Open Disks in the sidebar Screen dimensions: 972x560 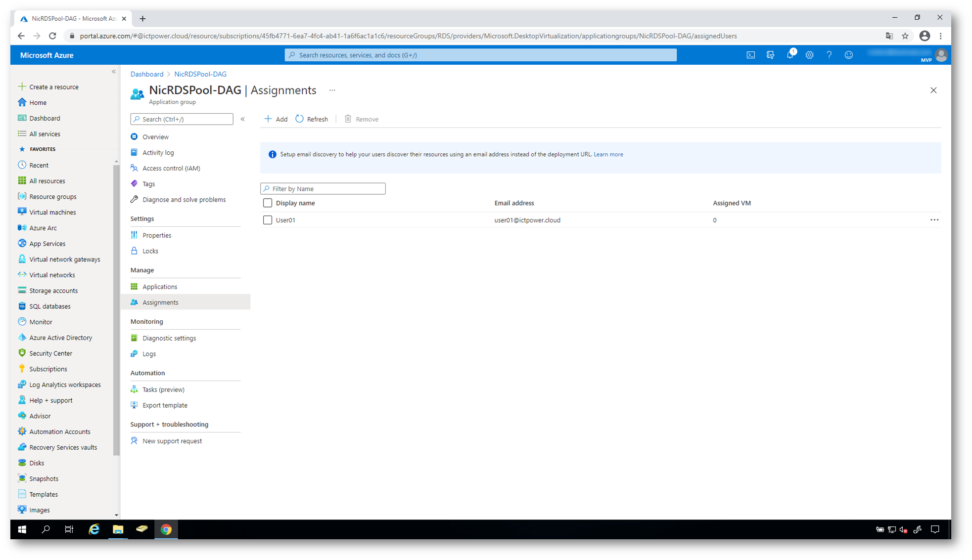[36, 463]
